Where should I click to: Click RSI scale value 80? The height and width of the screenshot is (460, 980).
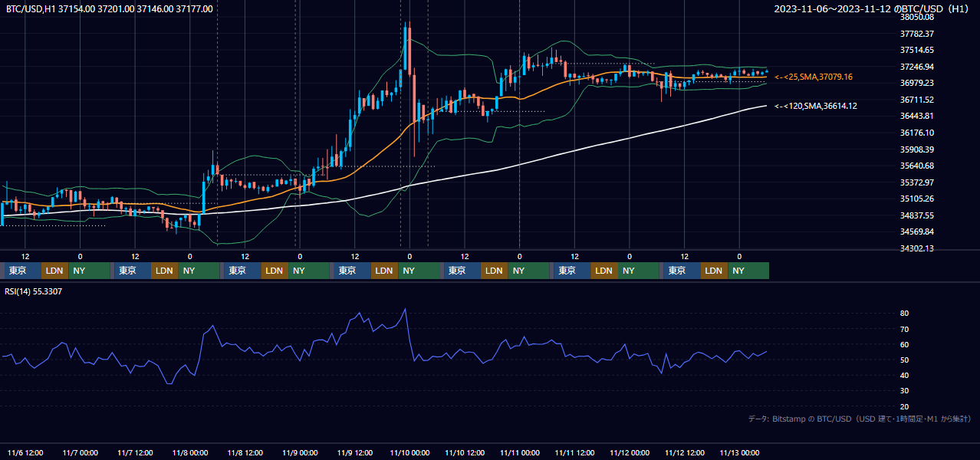point(904,314)
